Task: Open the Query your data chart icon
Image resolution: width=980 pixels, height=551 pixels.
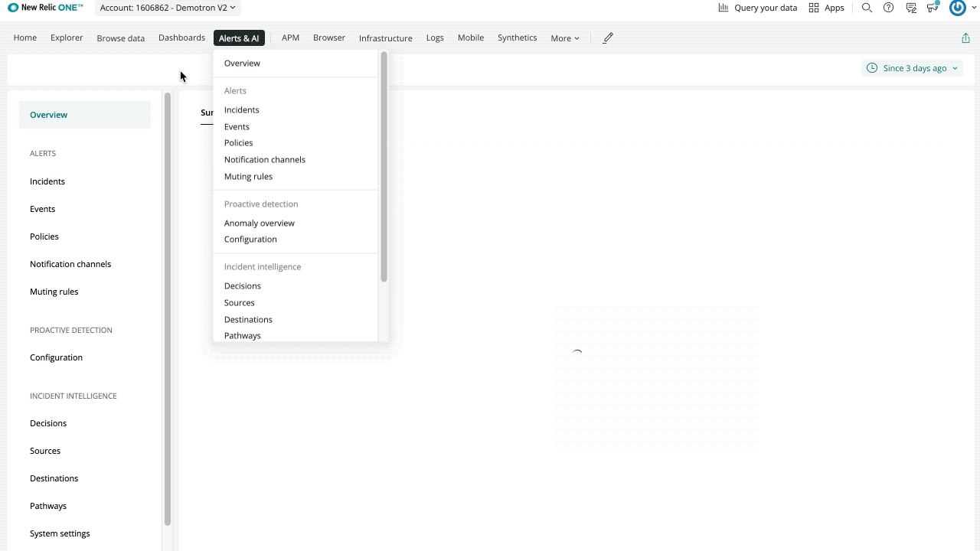Action: point(722,8)
